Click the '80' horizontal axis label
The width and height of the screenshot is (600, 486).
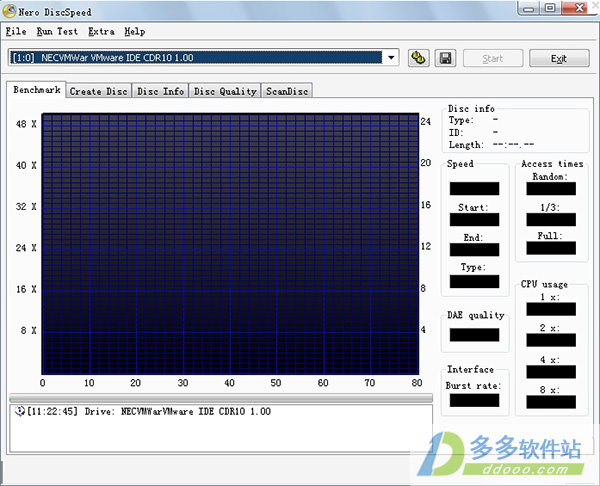[417, 383]
